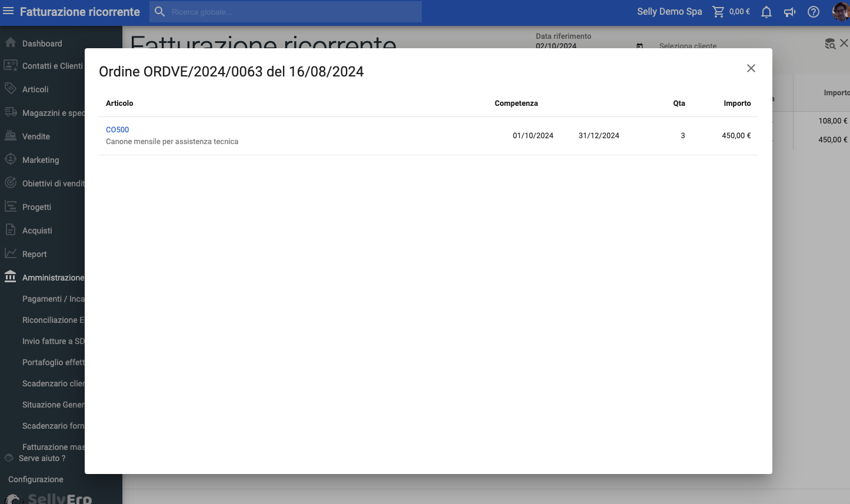Click the Contatti e Clienti icon

tap(11, 65)
